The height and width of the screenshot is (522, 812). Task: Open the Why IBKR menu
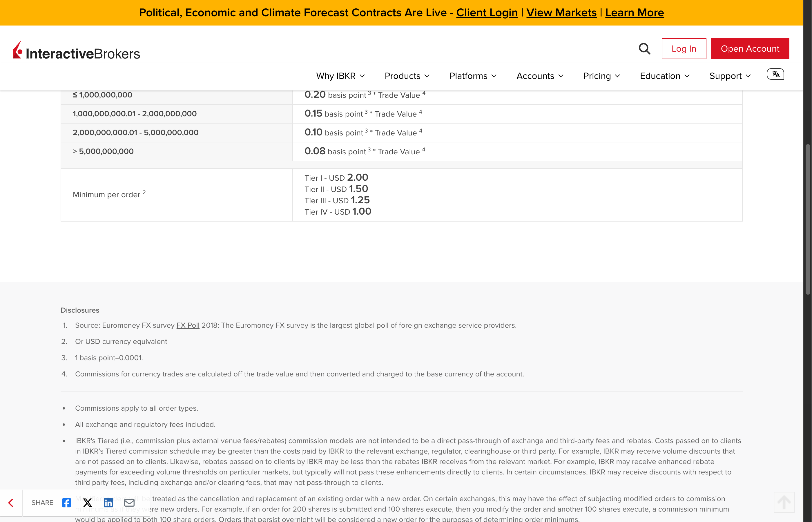(340, 76)
